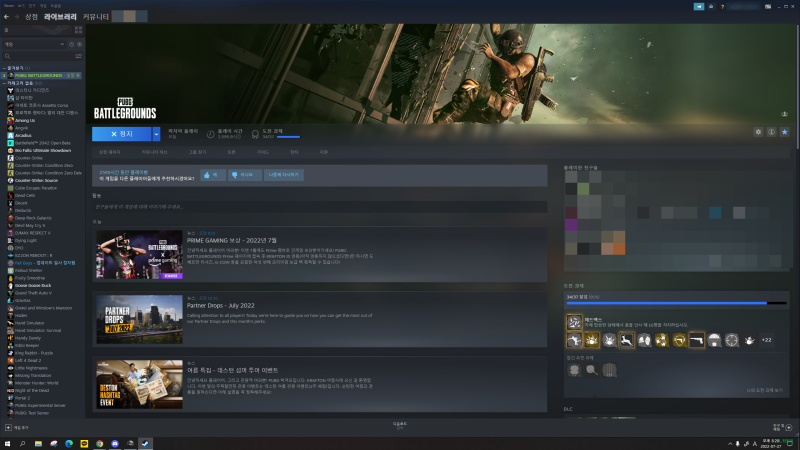Select Among Us in the library list
The height and width of the screenshot is (450, 800).
tap(25, 119)
